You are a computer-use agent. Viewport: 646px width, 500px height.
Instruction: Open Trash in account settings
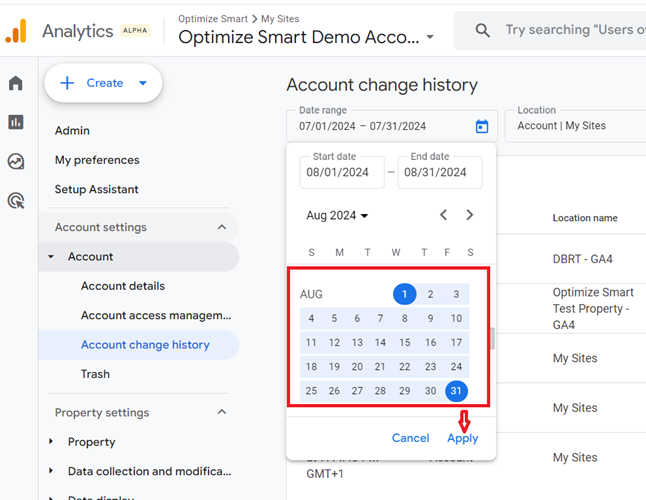(95, 374)
